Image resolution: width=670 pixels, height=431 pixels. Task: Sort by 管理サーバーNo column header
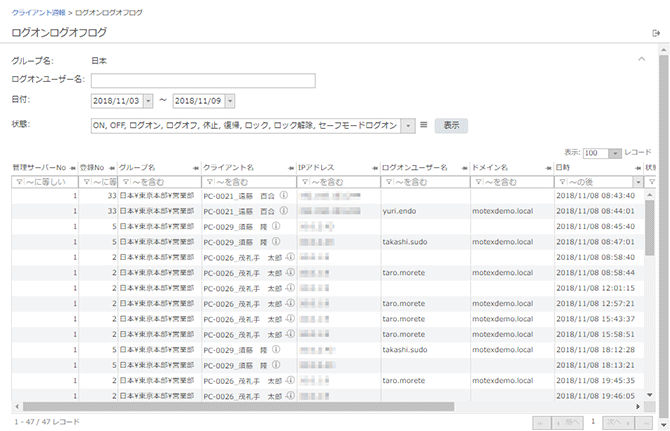click(39, 167)
